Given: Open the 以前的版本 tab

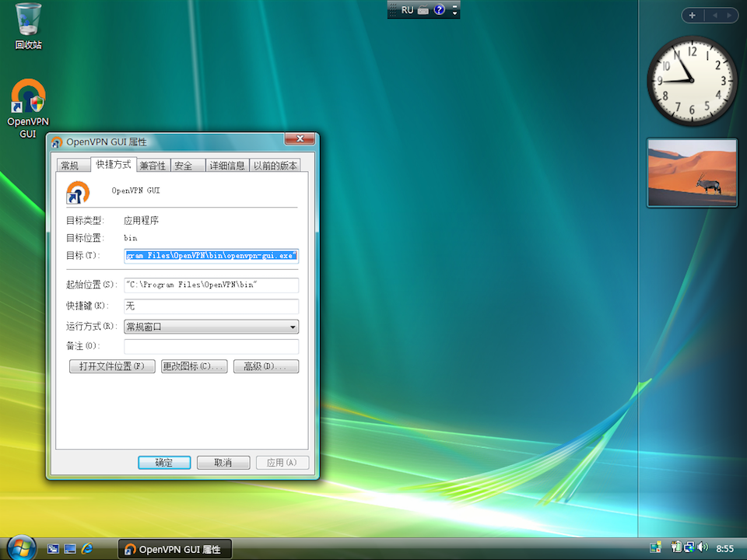Looking at the screenshot, I should tap(275, 165).
